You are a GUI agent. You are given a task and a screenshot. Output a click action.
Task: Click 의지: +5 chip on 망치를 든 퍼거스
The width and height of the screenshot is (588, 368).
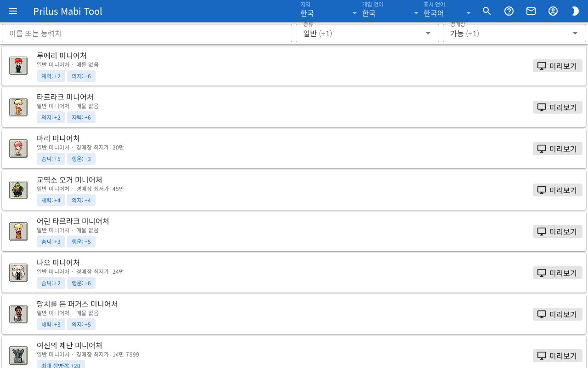[x=81, y=324]
